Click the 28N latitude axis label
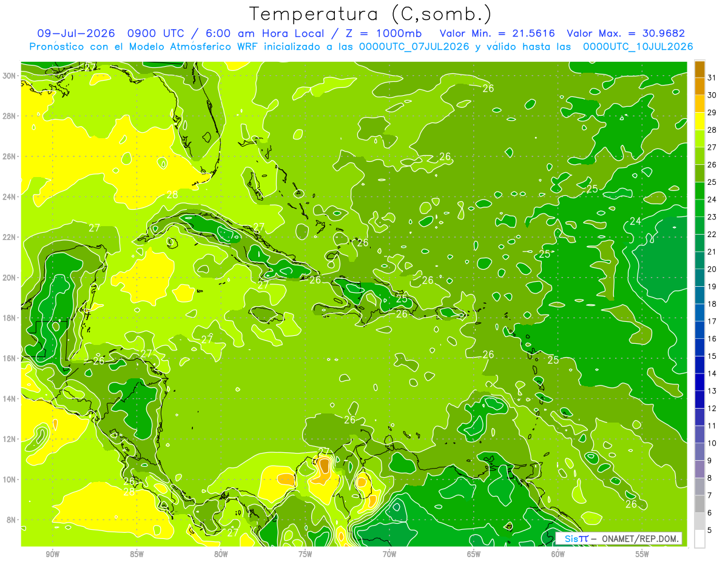The width and height of the screenshot is (728, 562). tap(10, 116)
